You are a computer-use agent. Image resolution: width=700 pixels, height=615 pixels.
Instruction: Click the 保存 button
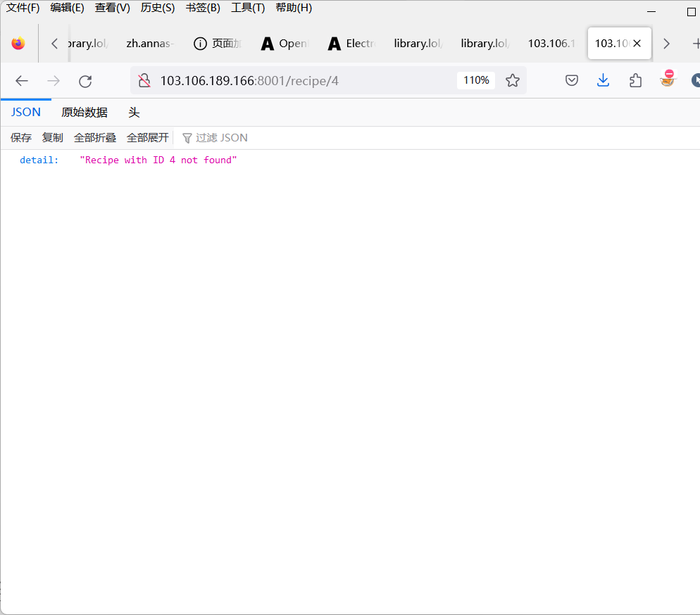21,138
